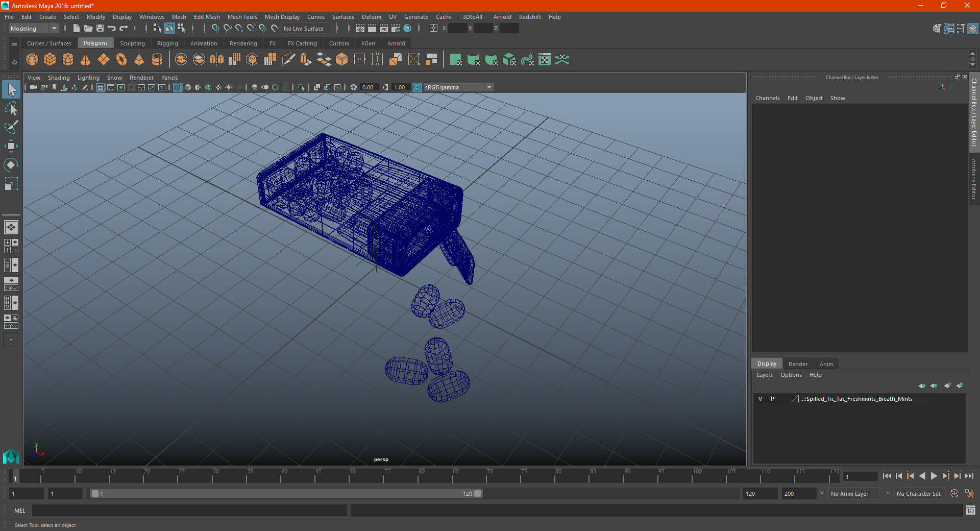
Task: Activate the Scale tool
Action: [11, 184]
